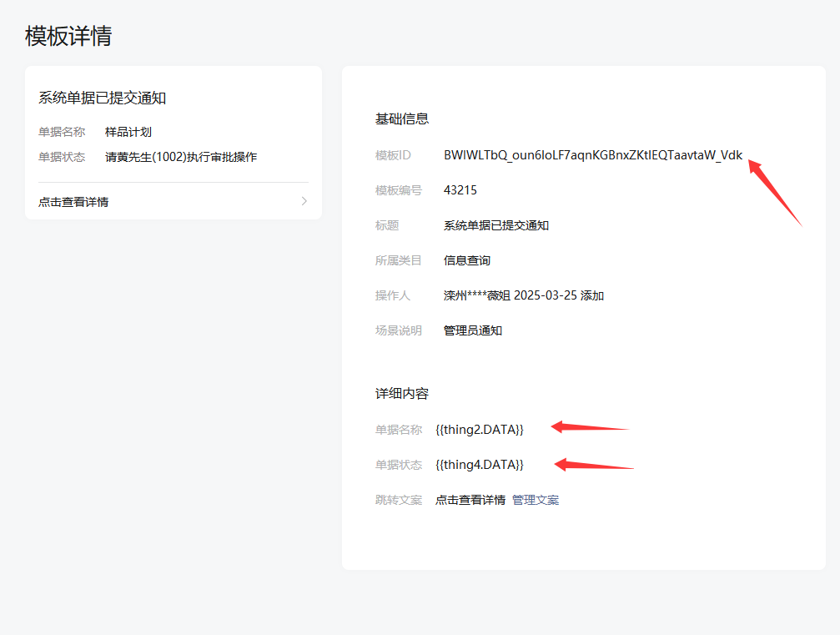
Task: Click the 管理员通知 scene description value
Action: click(473, 330)
